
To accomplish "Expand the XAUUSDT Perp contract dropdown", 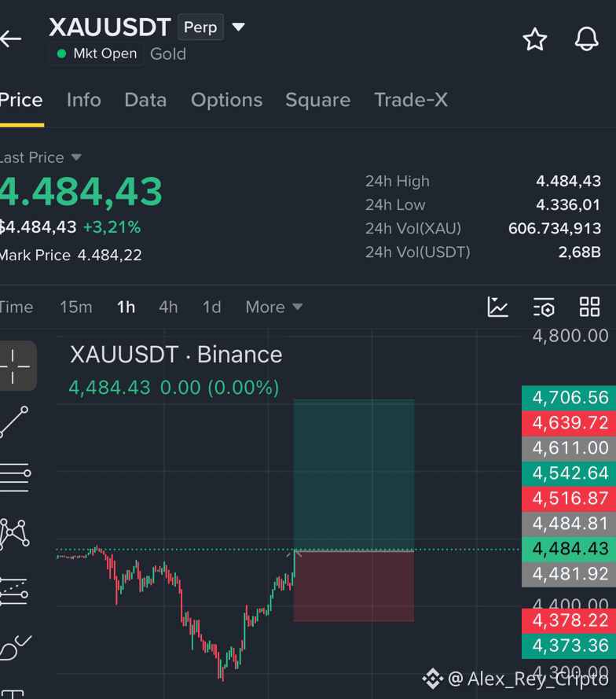I will pos(239,28).
